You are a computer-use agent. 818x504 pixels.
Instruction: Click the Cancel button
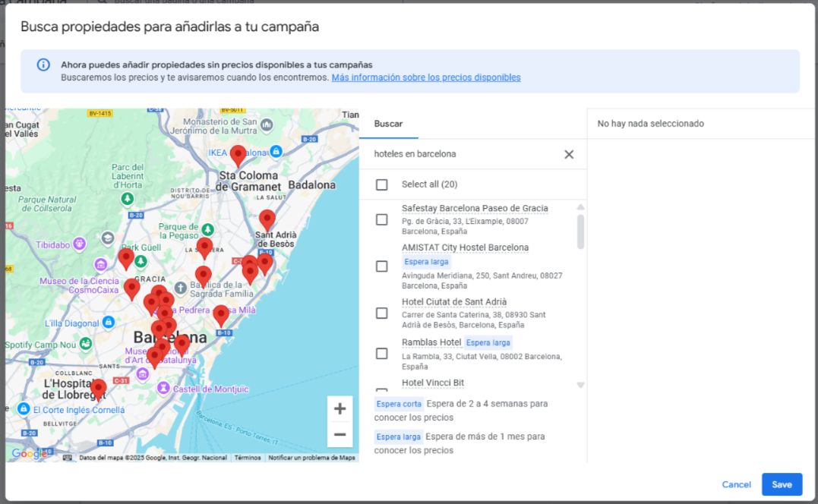[x=736, y=485]
